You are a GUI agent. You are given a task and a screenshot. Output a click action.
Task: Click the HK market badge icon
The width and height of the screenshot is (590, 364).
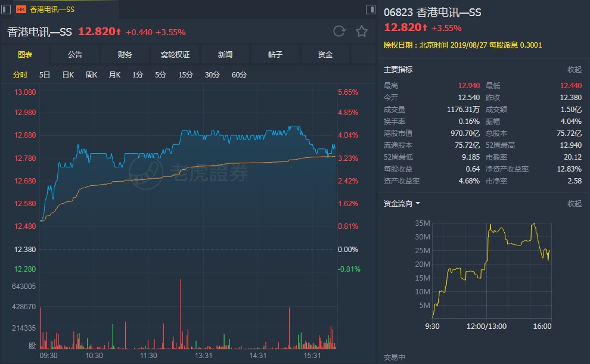[21, 10]
